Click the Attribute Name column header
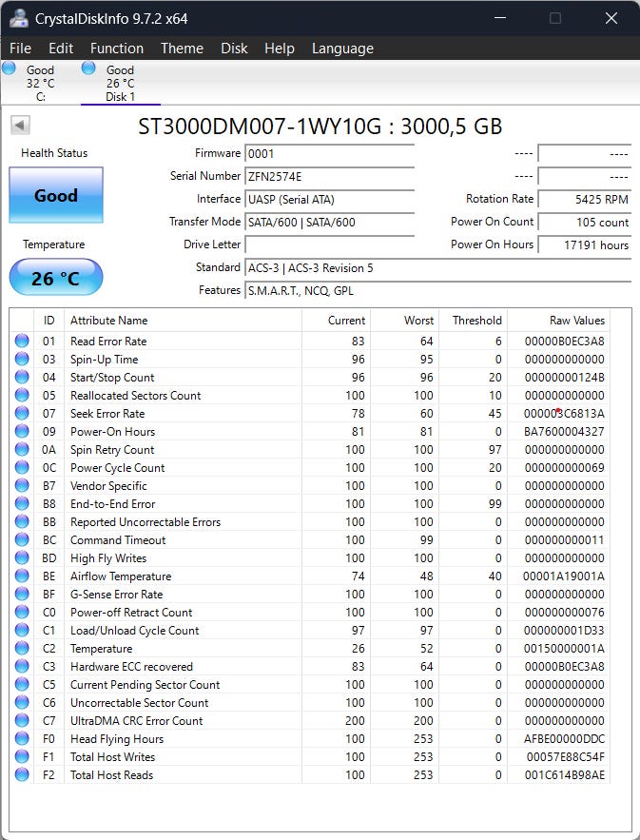 (x=184, y=321)
